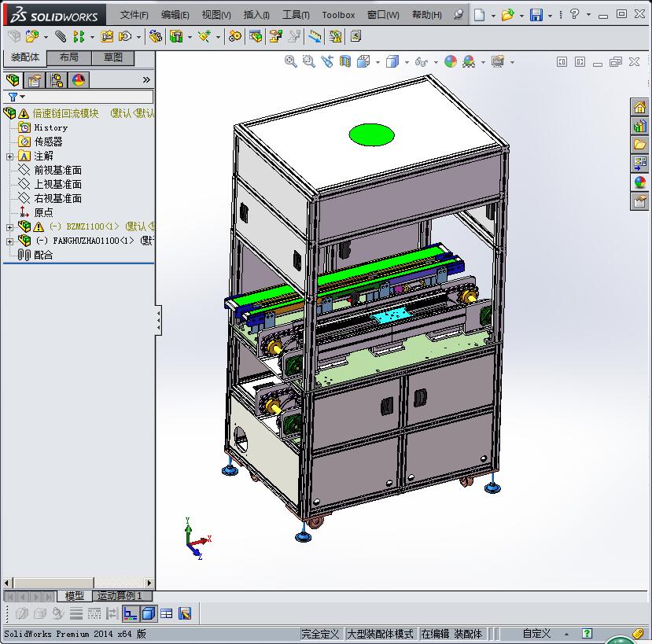Open the Toolbox menu
The height and width of the screenshot is (644, 652).
[x=338, y=15]
